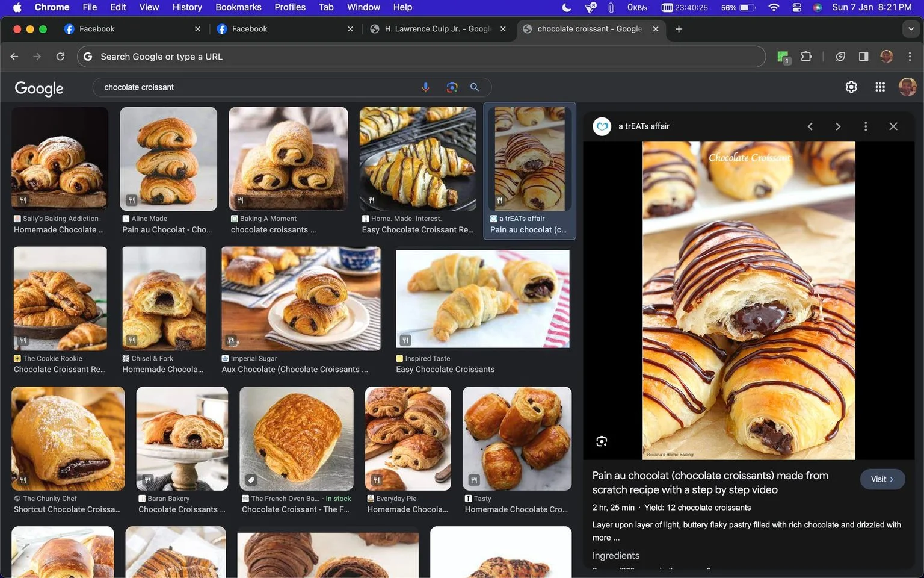Search inside image with Lens button

click(x=602, y=441)
